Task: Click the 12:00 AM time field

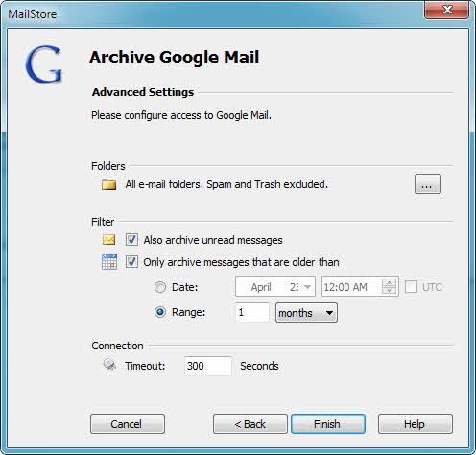Action: 360,287
